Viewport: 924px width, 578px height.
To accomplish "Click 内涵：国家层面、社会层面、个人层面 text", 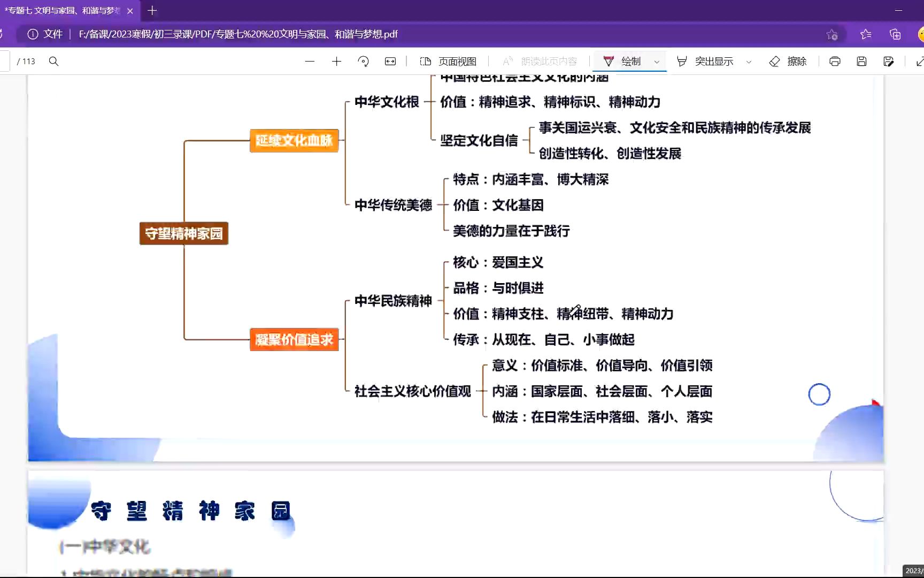I will coord(602,391).
